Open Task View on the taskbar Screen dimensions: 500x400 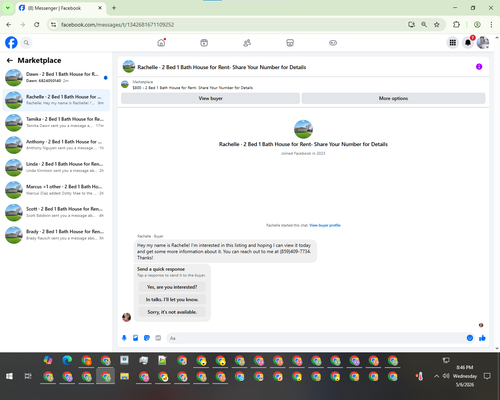[28, 376]
